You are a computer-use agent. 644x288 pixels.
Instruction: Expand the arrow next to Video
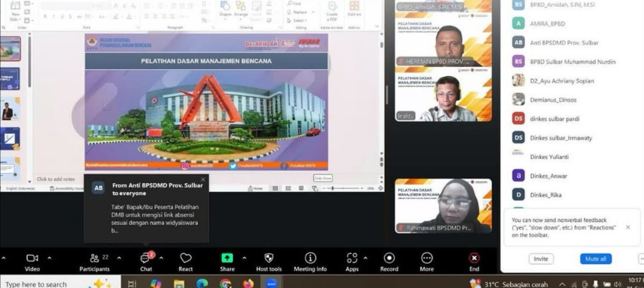tap(49, 258)
